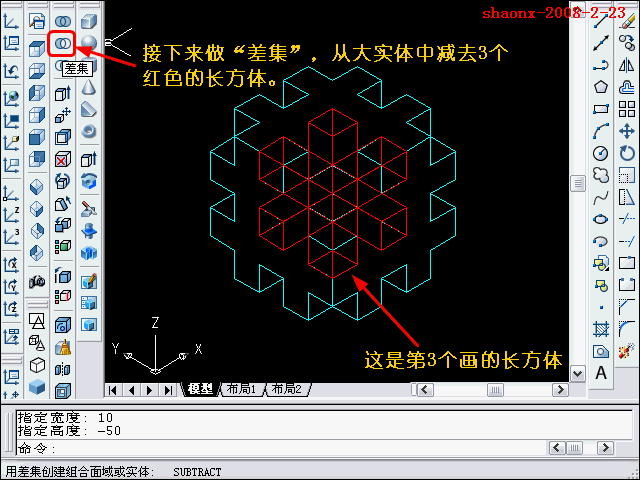The height and width of the screenshot is (480, 640).
Task: Choose the Wedge solid tool
Action: click(89, 109)
